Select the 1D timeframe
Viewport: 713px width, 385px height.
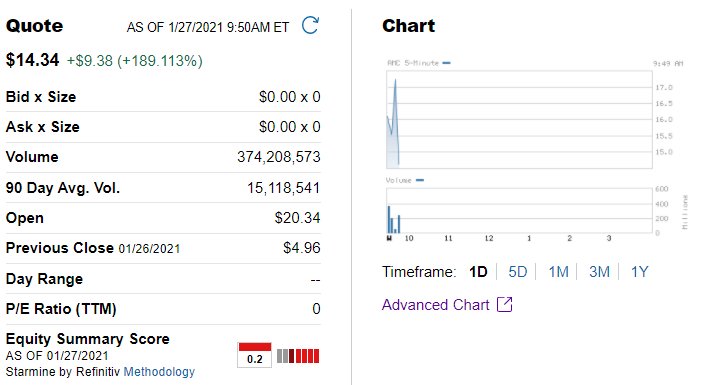478,272
